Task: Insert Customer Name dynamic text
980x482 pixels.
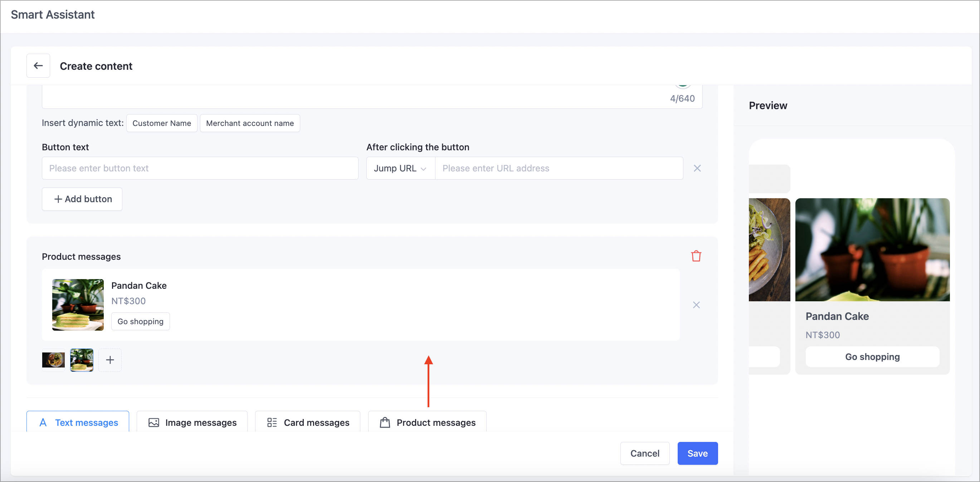Action: tap(162, 123)
